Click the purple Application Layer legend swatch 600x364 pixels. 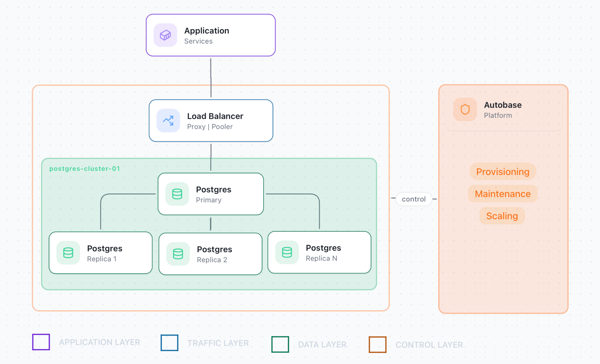[x=41, y=342]
